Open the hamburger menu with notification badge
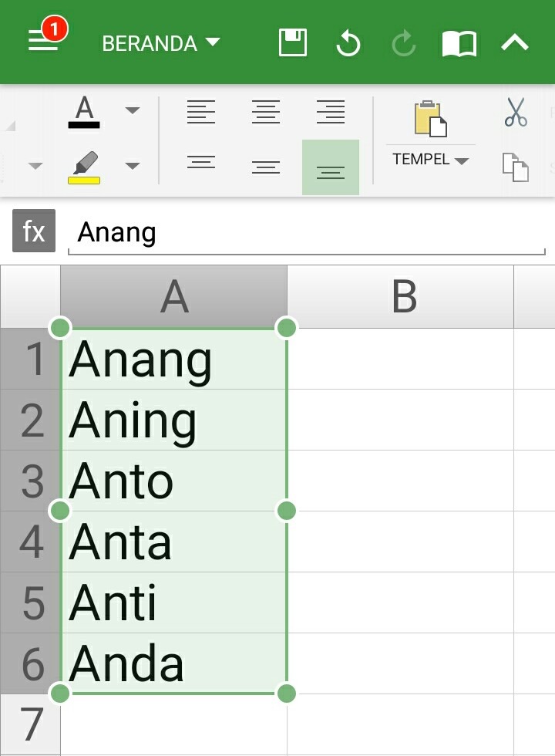Image resolution: width=555 pixels, height=756 pixels. pyautogui.click(x=45, y=41)
